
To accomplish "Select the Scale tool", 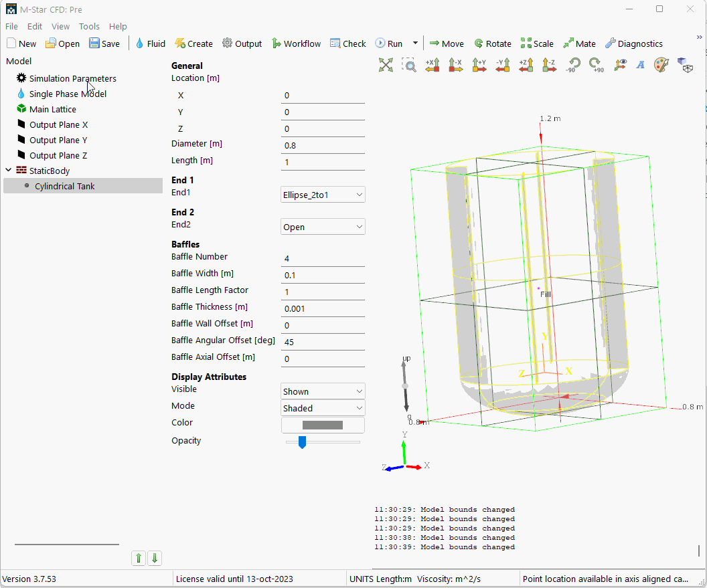I will (x=537, y=43).
